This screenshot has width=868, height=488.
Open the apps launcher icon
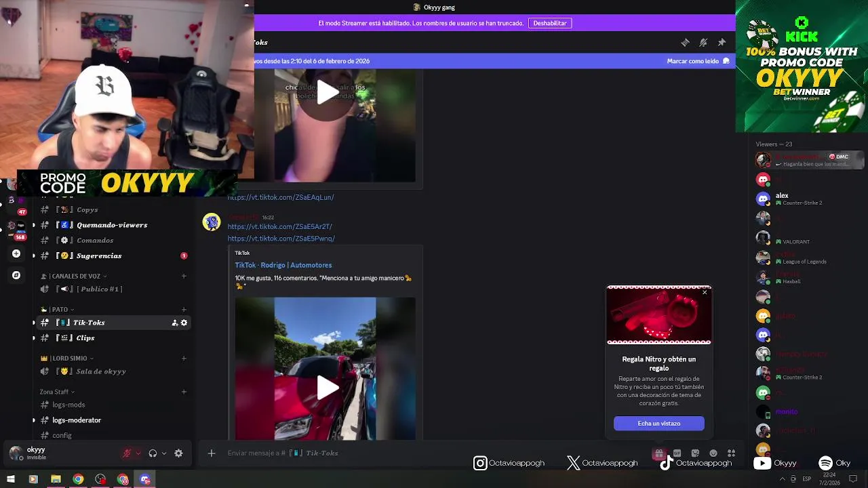pos(731,453)
